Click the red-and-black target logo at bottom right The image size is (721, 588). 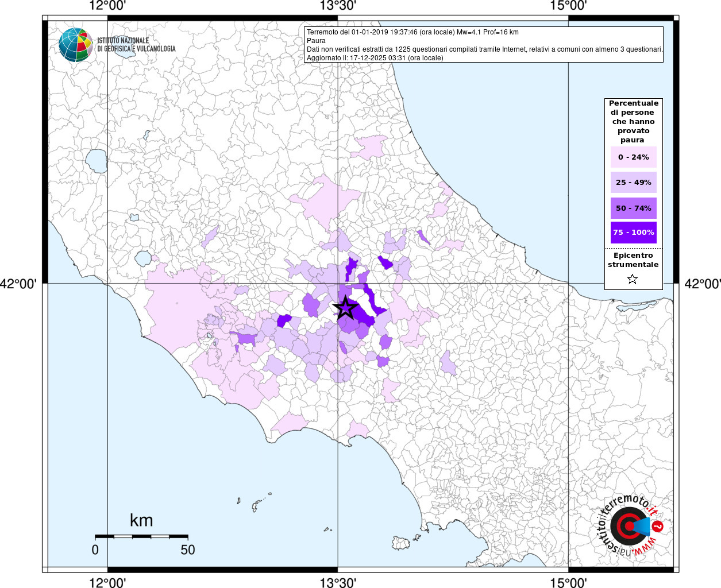[x=627, y=525]
